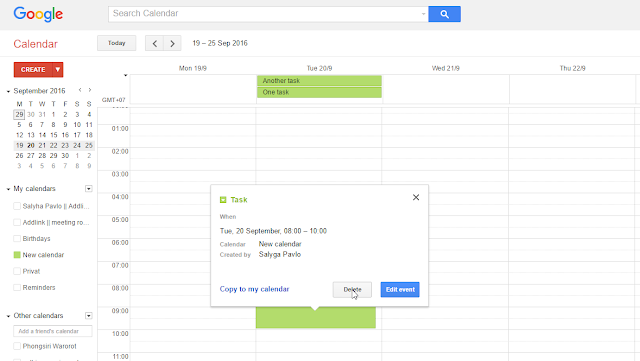
Task: Click the Calendar app title
Action: (x=36, y=44)
